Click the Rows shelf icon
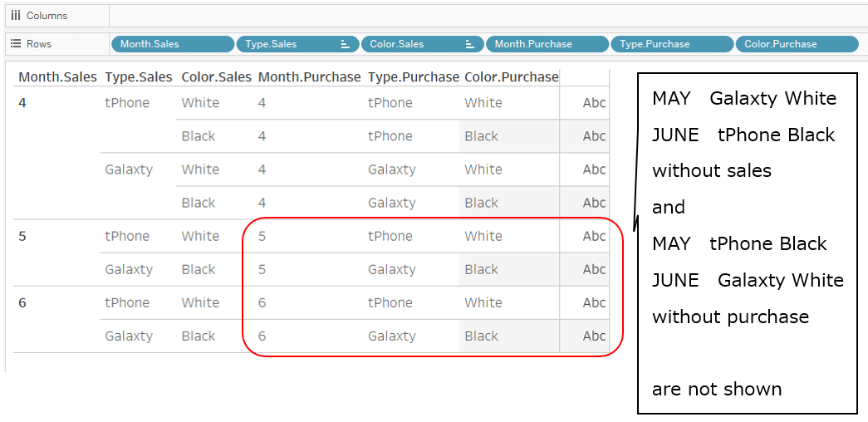The width and height of the screenshot is (868, 422). pos(16,44)
